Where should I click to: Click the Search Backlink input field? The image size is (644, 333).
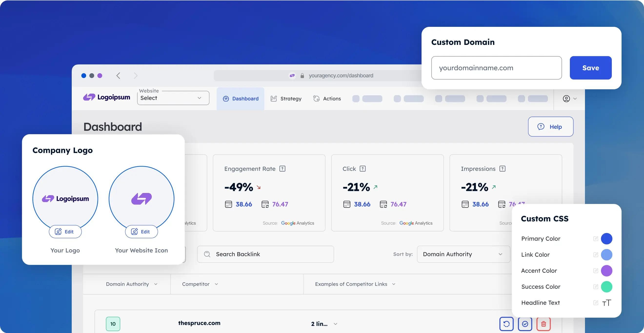[265, 254]
